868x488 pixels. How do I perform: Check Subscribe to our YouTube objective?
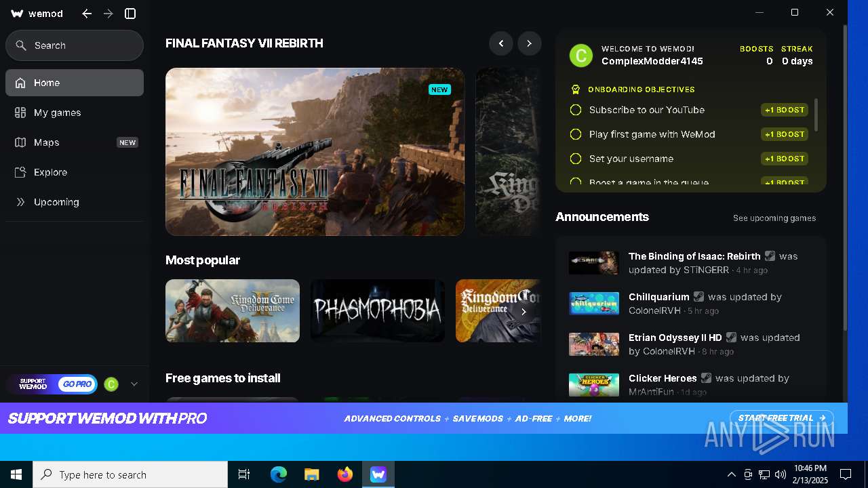tap(576, 110)
